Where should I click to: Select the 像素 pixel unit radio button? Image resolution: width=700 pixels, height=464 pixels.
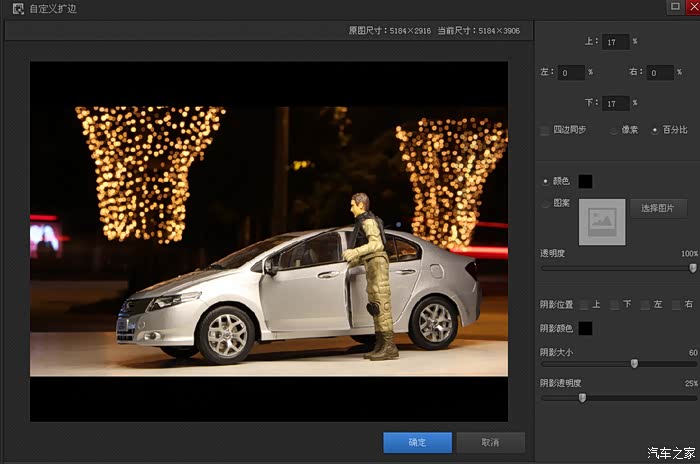pyautogui.click(x=613, y=130)
